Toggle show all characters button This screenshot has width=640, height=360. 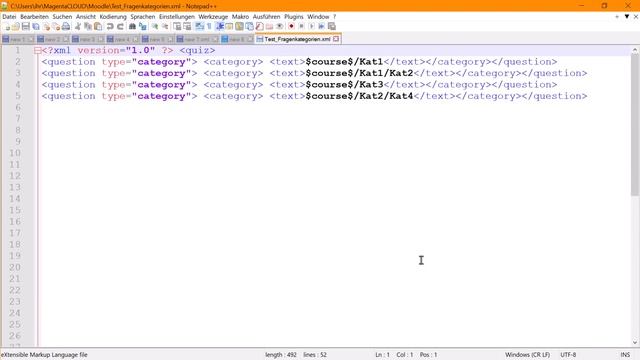[x=209, y=27]
